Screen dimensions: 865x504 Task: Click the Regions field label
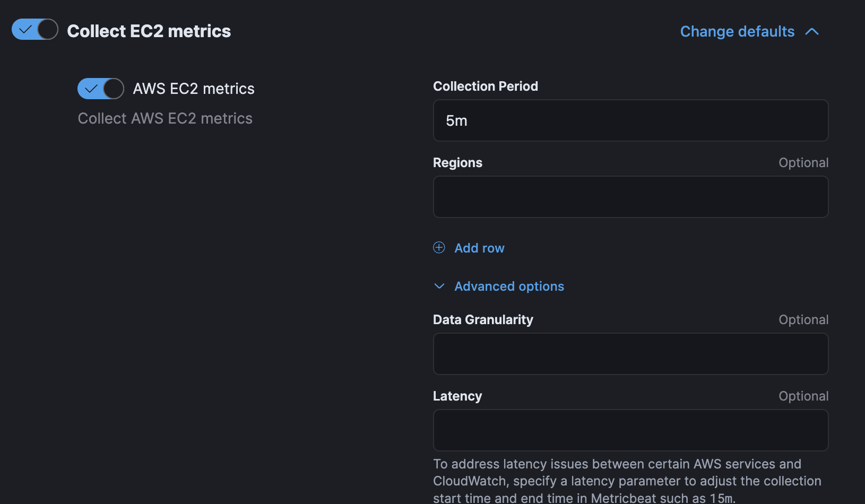457,163
